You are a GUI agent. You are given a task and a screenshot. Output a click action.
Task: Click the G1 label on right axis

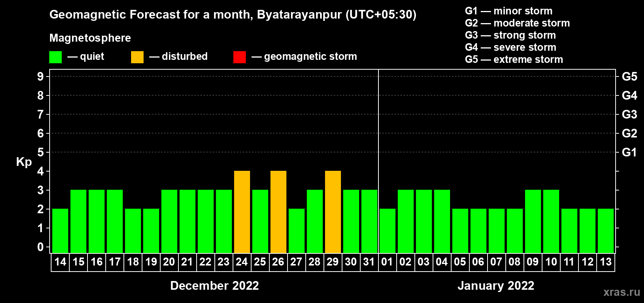[x=630, y=152]
